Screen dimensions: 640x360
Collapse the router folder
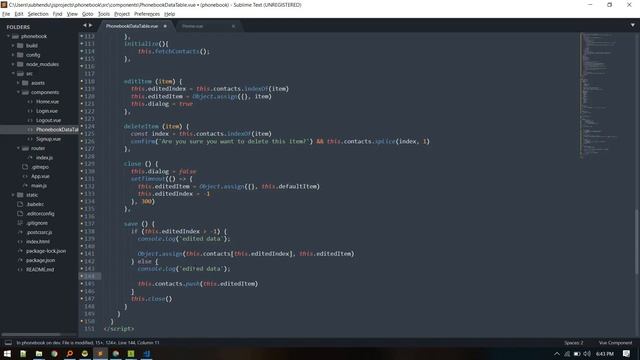point(18,148)
